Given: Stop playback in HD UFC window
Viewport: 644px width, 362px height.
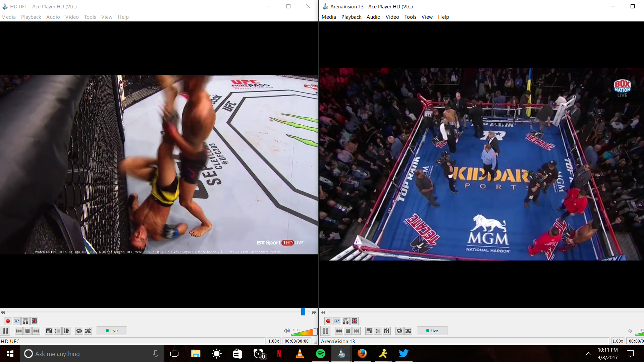Looking at the screenshot, I should [28, 331].
